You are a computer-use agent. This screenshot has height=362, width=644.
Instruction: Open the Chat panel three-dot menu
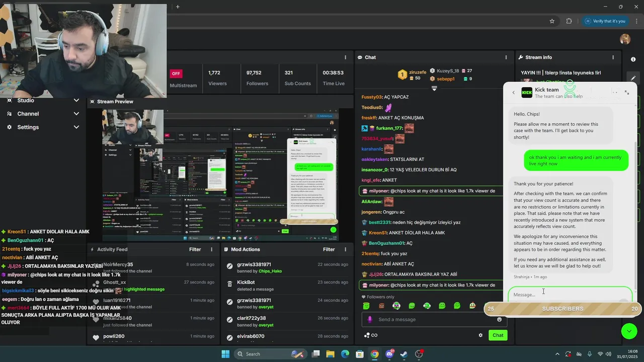(x=506, y=57)
